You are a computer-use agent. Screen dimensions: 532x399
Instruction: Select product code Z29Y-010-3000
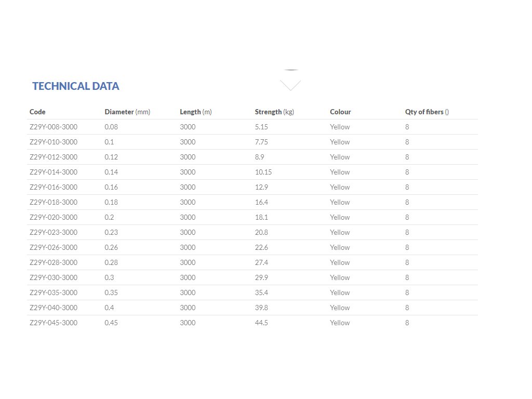[x=54, y=142]
